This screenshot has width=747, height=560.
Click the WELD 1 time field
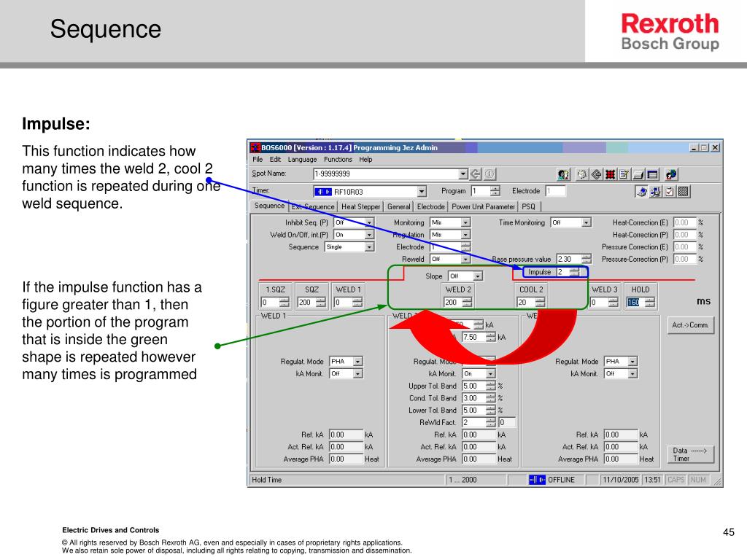point(344,303)
